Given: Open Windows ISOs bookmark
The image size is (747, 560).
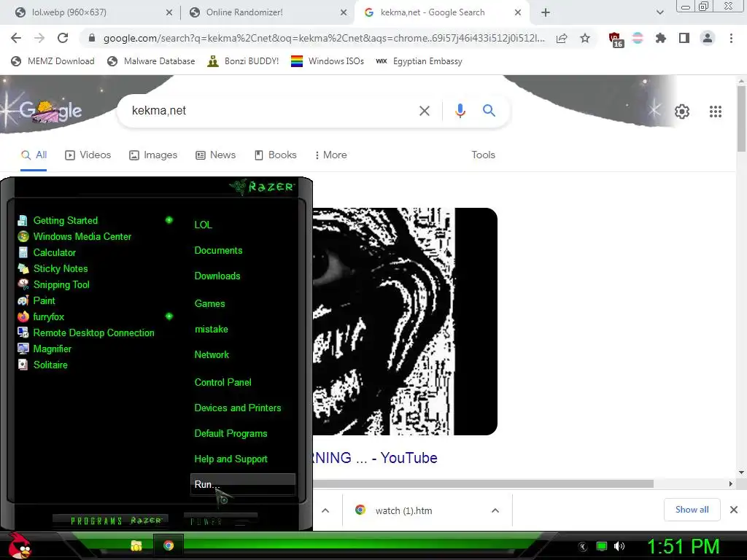Looking at the screenshot, I should tap(328, 61).
